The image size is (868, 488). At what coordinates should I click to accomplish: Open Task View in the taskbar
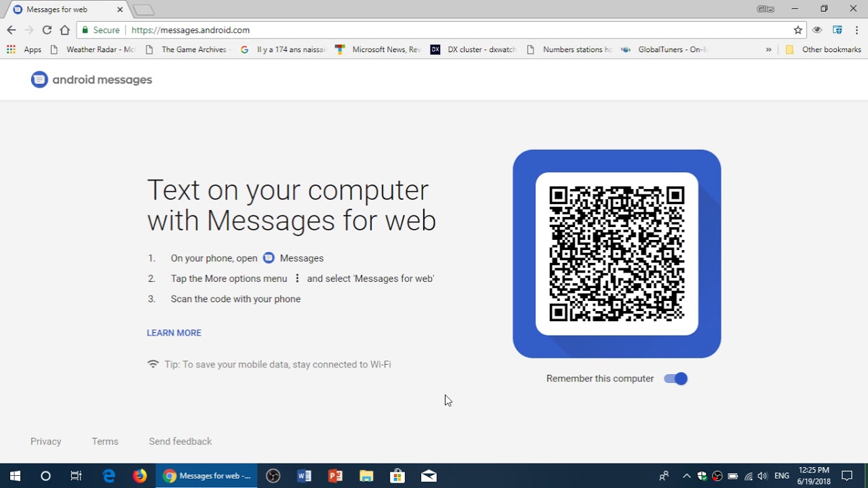76,476
